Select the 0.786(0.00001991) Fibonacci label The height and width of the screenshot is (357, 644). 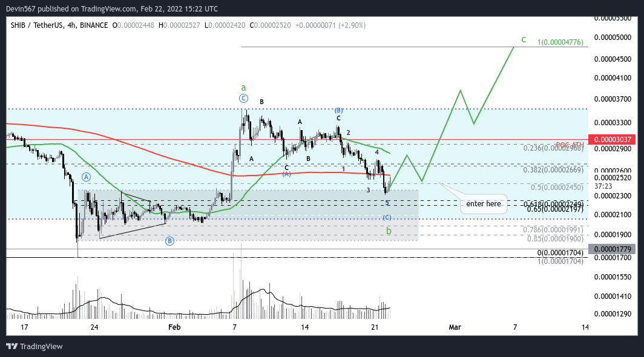pos(553,230)
